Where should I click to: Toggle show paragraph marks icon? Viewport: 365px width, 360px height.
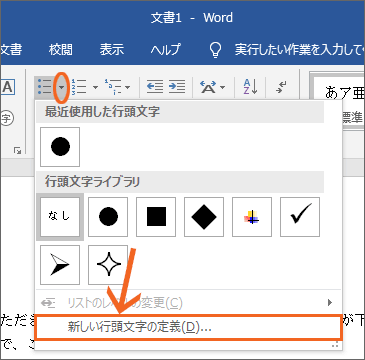tap(282, 87)
